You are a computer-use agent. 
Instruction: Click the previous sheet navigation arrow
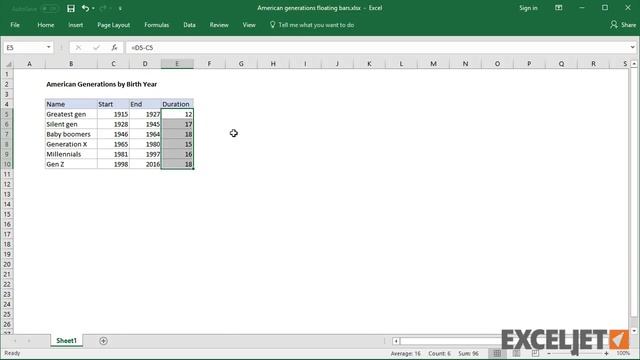15,341
